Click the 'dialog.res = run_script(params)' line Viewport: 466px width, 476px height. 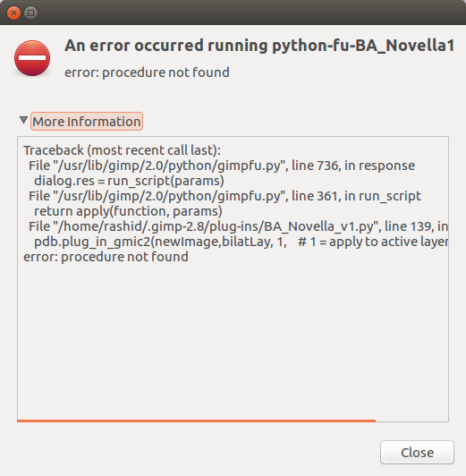pyautogui.click(x=129, y=181)
